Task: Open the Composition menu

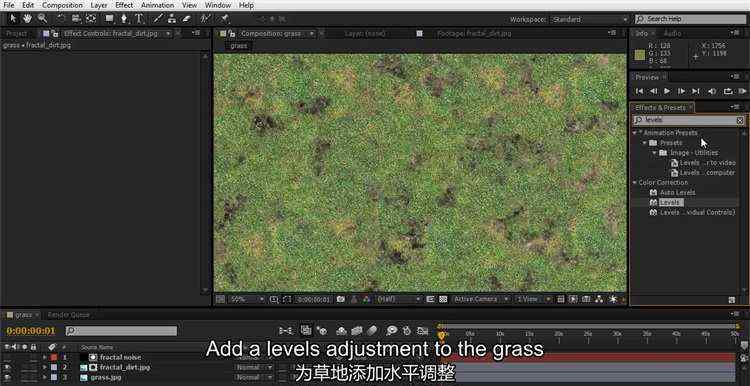Action: coord(62,5)
